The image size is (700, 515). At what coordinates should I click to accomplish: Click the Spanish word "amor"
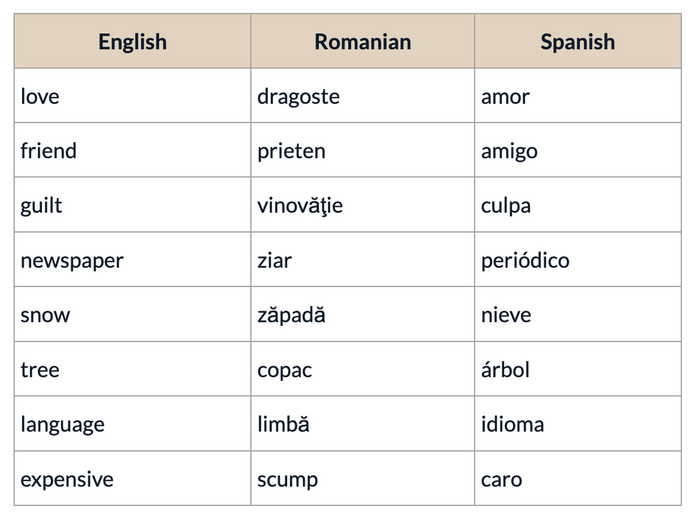pyautogui.click(x=505, y=97)
